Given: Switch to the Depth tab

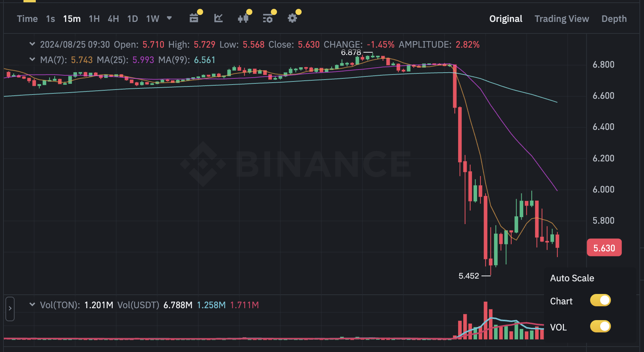Looking at the screenshot, I should pyautogui.click(x=614, y=19).
